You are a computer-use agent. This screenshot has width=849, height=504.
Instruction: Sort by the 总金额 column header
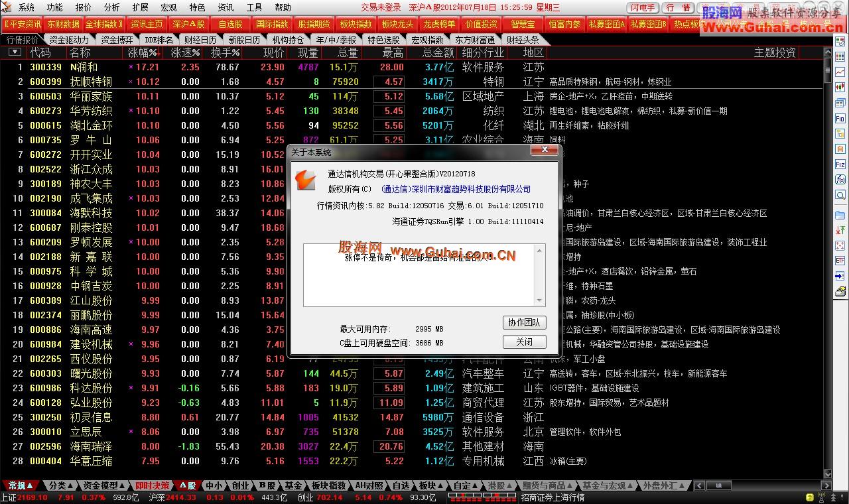438,52
